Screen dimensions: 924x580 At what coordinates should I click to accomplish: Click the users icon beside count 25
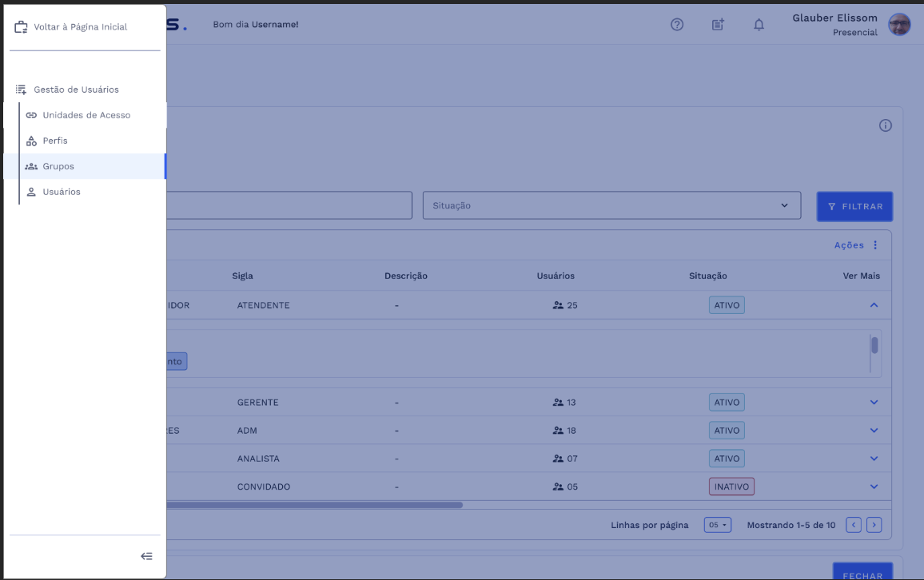558,305
